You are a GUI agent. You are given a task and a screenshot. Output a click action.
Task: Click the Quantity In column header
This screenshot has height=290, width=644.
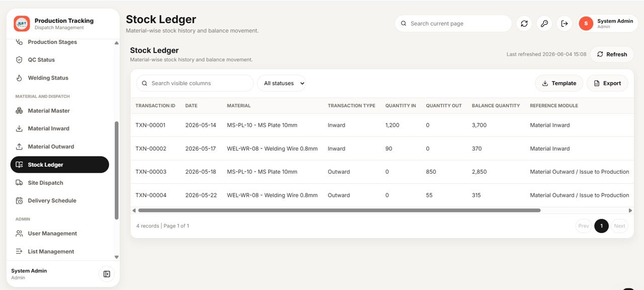400,106
